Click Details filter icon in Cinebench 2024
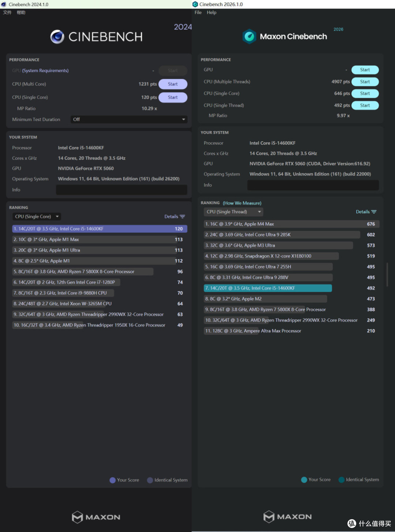The image size is (395, 532). click(183, 217)
